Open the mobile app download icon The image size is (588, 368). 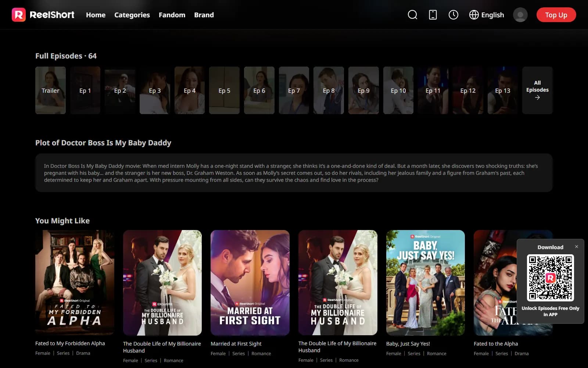pyautogui.click(x=433, y=15)
